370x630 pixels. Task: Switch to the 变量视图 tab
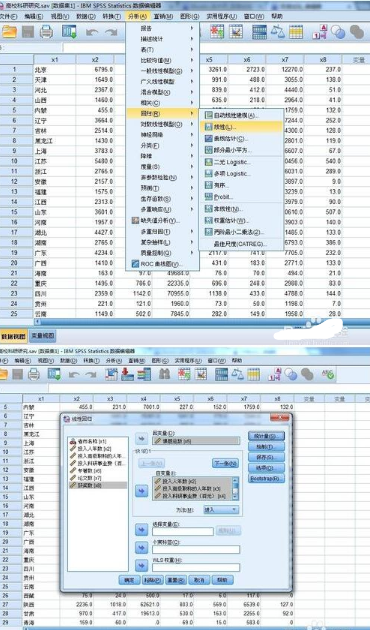coord(43,336)
